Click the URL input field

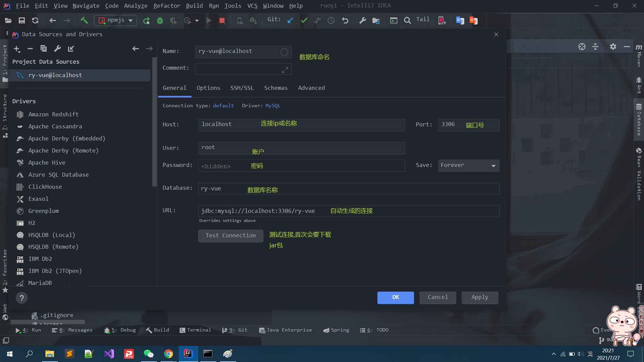349,211
